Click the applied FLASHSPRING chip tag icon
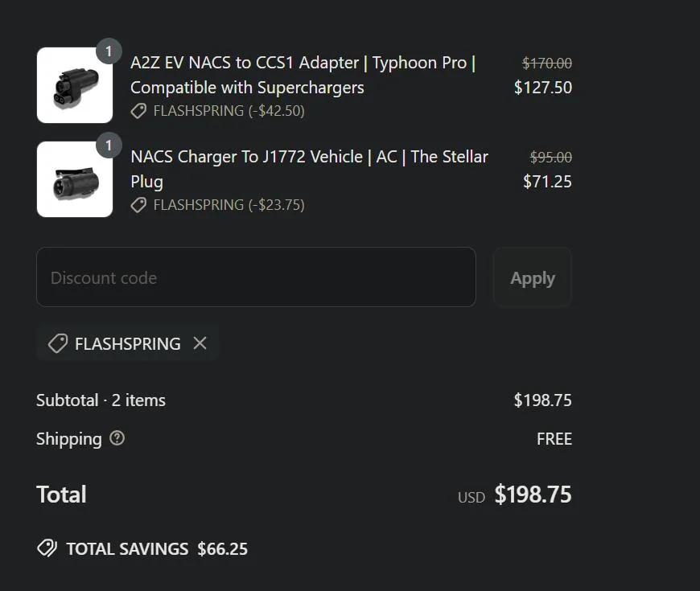The height and width of the screenshot is (591, 700). [x=57, y=343]
